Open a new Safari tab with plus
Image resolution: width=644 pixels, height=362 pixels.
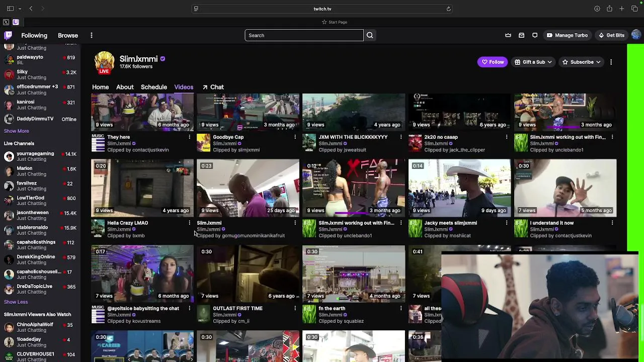622,9
